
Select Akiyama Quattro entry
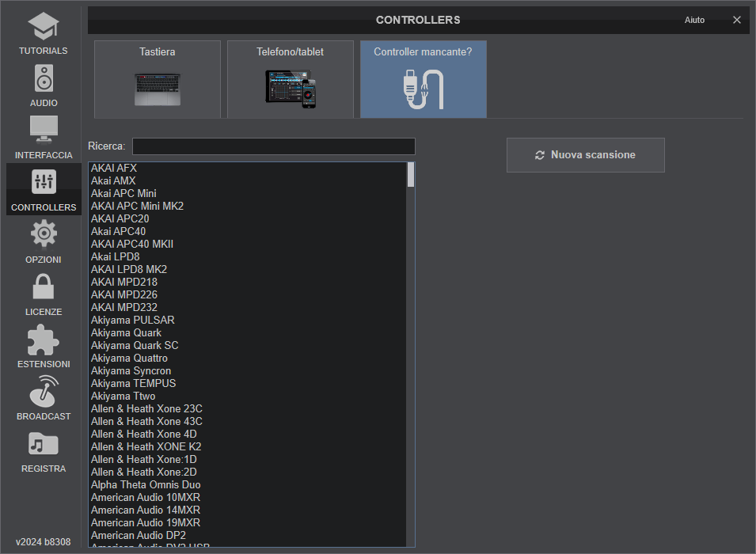(248, 358)
